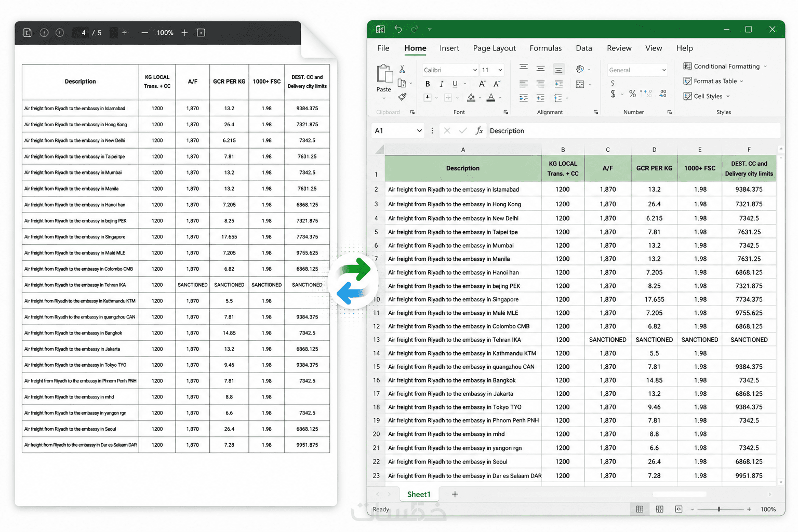The image size is (798, 532).
Task: Click the Percent Style icon
Action: point(632,94)
